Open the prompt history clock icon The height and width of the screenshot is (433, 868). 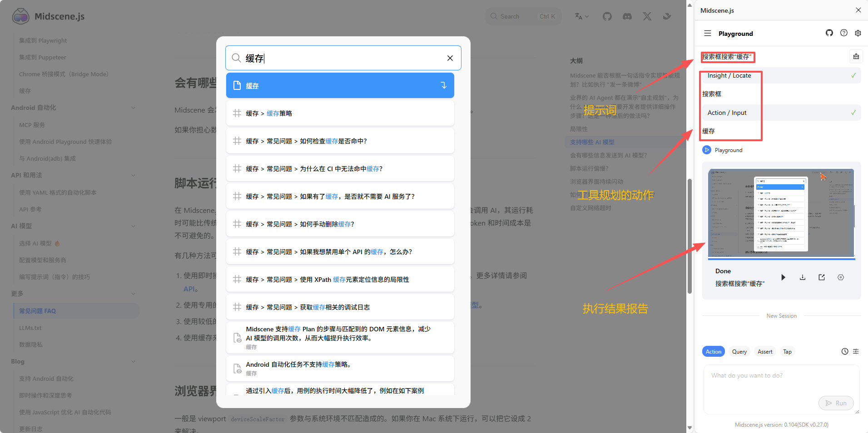tap(845, 351)
